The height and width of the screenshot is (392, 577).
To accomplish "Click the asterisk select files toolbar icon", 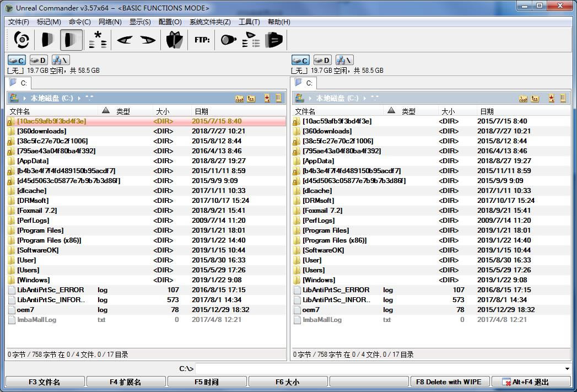I will (98, 40).
